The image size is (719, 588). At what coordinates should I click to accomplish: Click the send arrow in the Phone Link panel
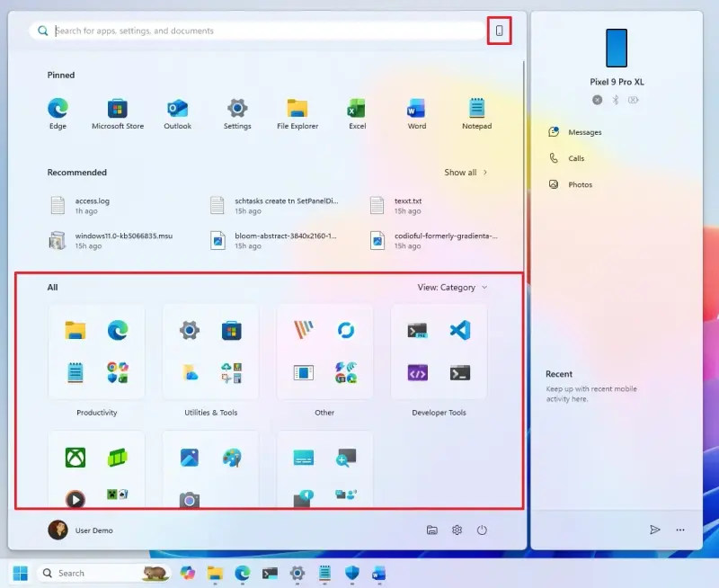pos(656,530)
